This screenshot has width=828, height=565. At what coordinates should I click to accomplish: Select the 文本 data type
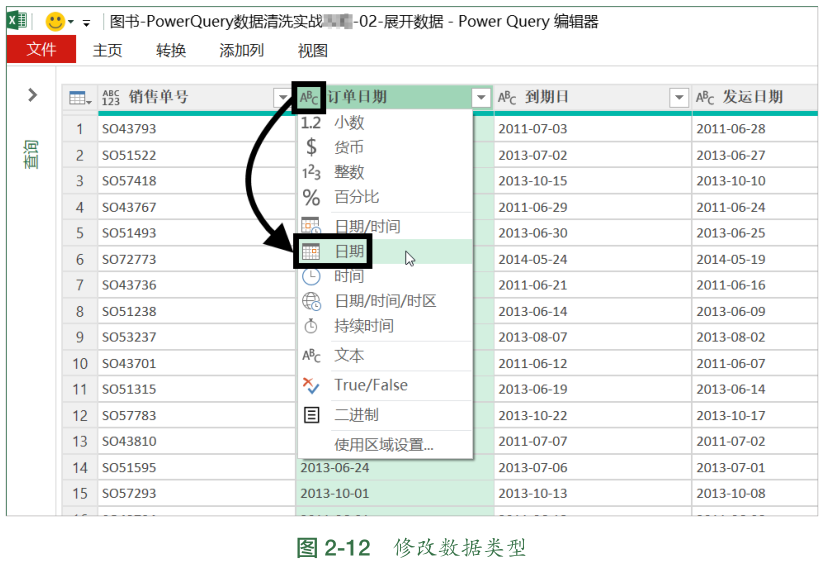coord(385,355)
